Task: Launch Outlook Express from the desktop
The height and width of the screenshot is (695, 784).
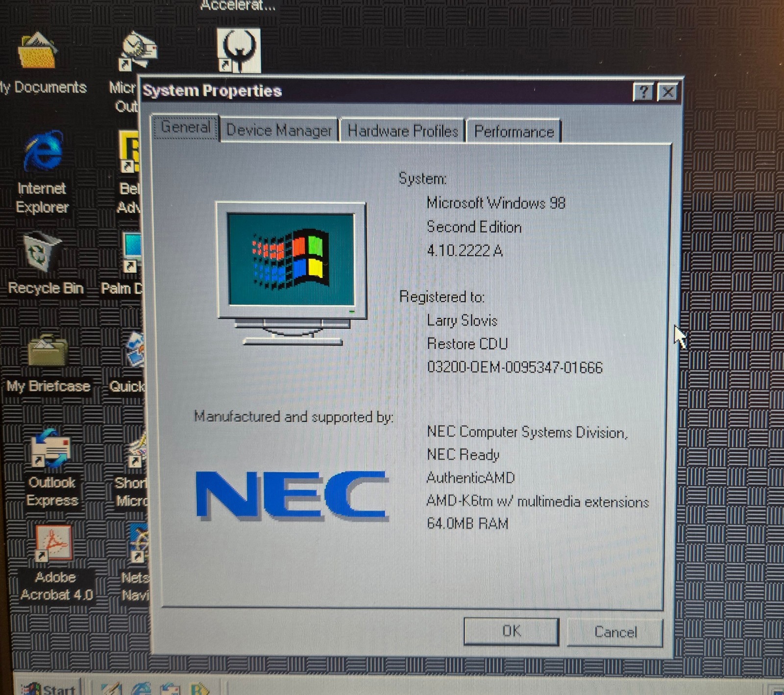Action: tap(50, 447)
